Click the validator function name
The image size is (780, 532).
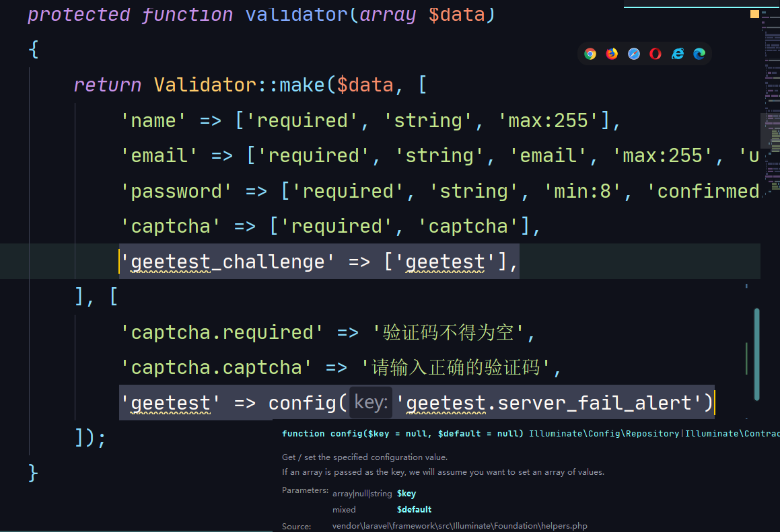(297, 14)
